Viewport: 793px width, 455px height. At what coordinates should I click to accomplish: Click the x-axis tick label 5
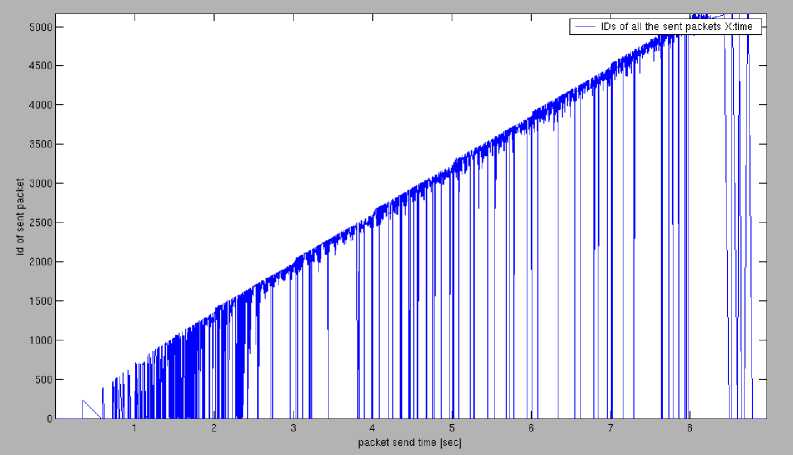[452, 428]
